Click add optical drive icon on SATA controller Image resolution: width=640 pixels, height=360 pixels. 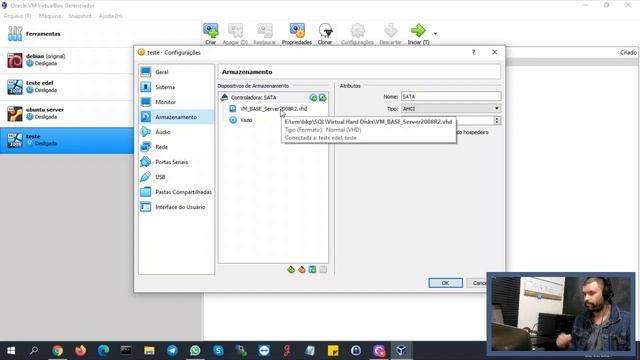pos(313,98)
